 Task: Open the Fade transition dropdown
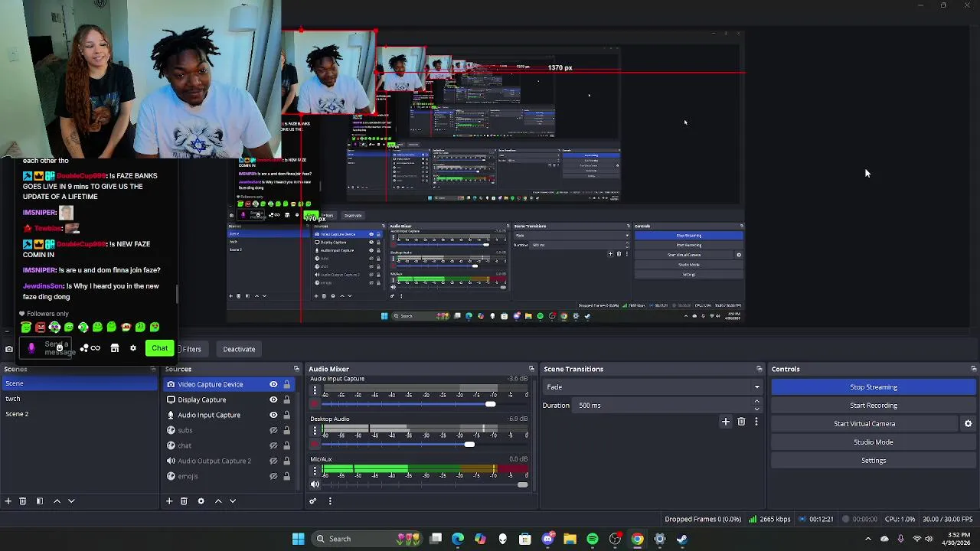653,387
